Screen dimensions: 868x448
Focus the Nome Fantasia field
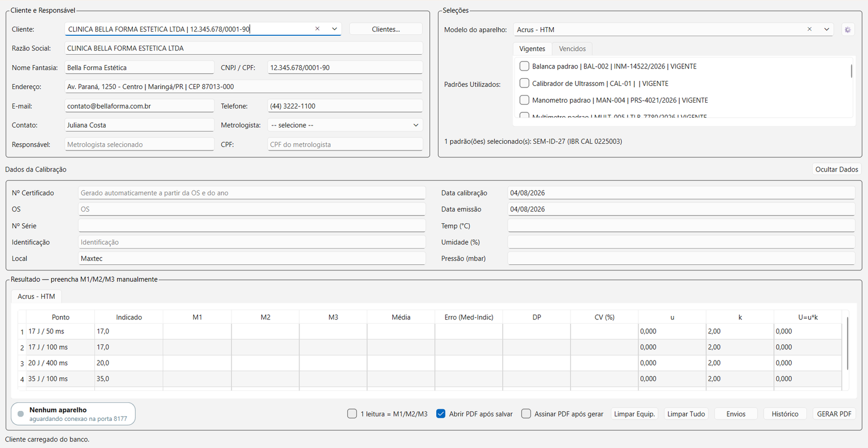pos(139,68)
